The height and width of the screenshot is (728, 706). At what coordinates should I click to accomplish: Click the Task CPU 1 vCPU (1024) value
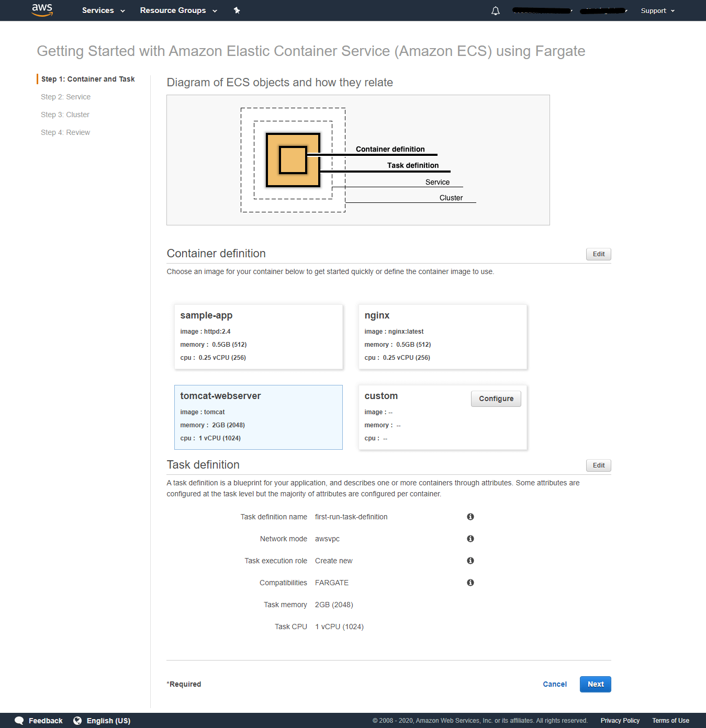[x=339, y=627]
